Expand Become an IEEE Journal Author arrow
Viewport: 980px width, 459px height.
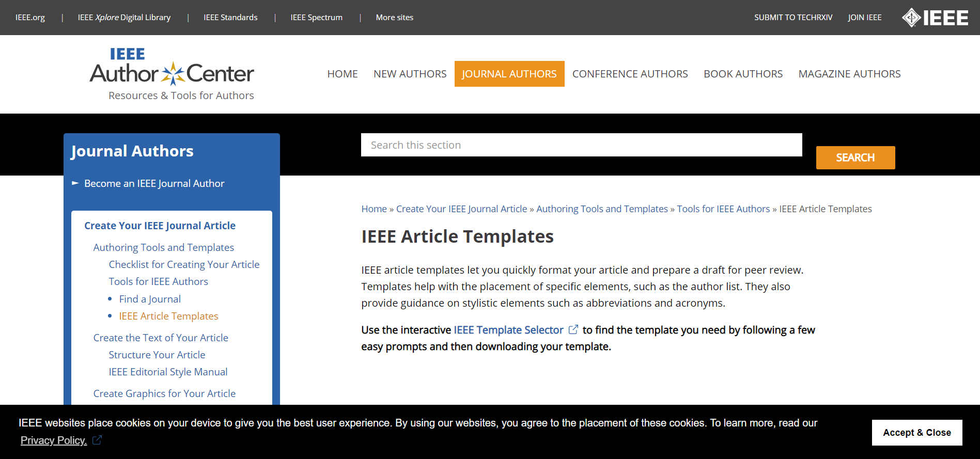75,183
